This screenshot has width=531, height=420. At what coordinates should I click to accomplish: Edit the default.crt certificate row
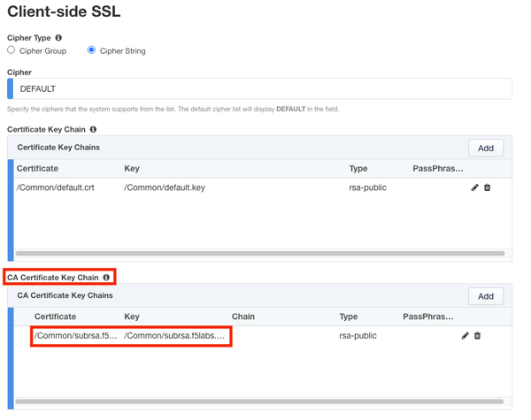click(475, 187)
